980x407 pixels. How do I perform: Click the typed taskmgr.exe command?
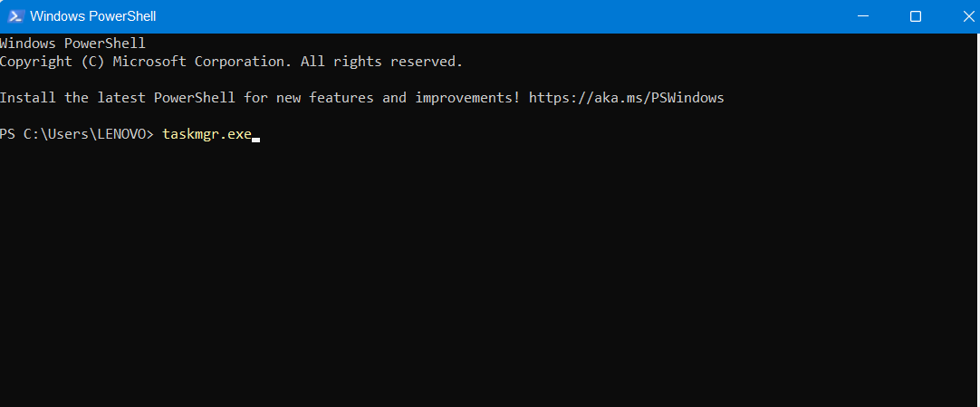tap(207, 134)
